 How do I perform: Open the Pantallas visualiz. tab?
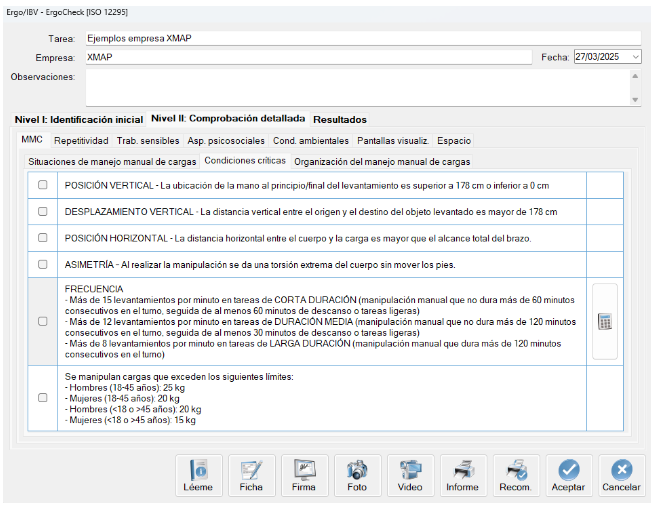pyautogui.click(x=393, y=141)
